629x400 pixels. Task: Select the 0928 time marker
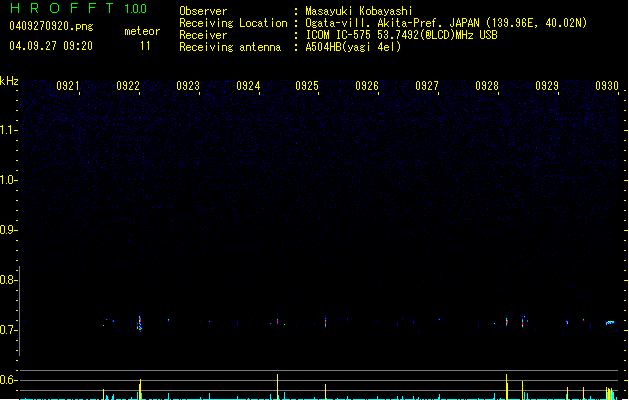487,85
